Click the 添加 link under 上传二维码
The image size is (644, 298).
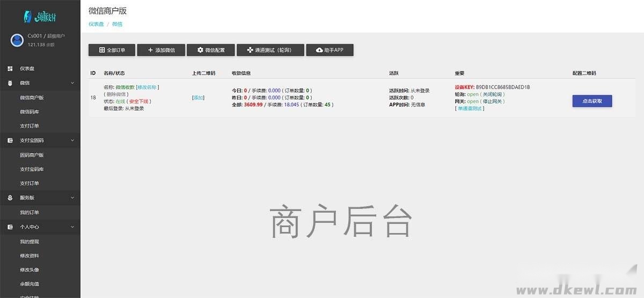[x=199, y=98]
